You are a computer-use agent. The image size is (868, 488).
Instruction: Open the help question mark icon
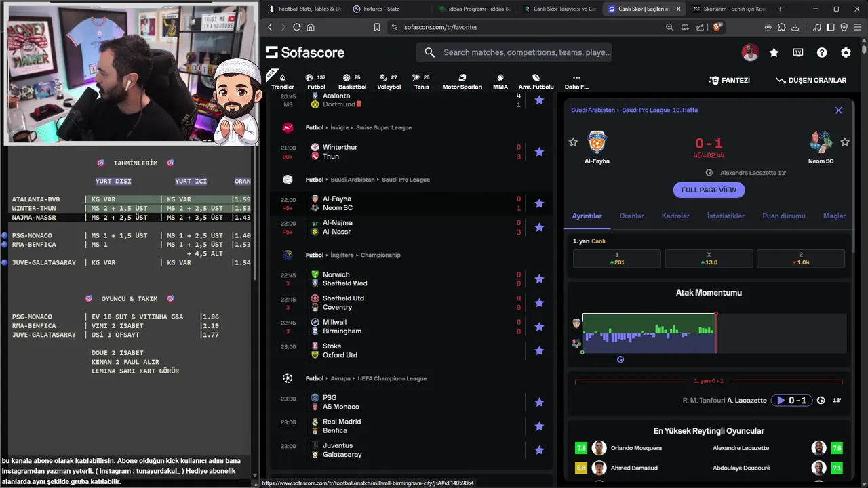point(822,53)
